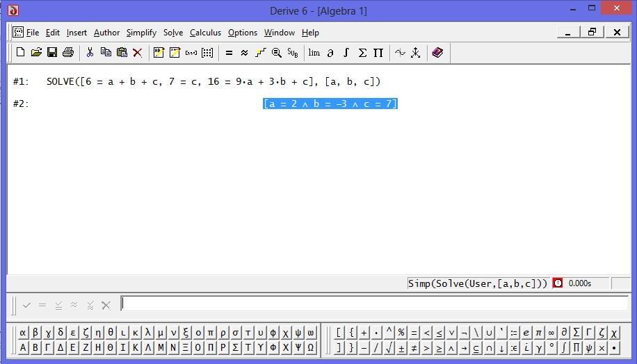The width and height of the screenshot is (637, 364).
Task: Open the Options menu
Action: [x=243, y=33]
